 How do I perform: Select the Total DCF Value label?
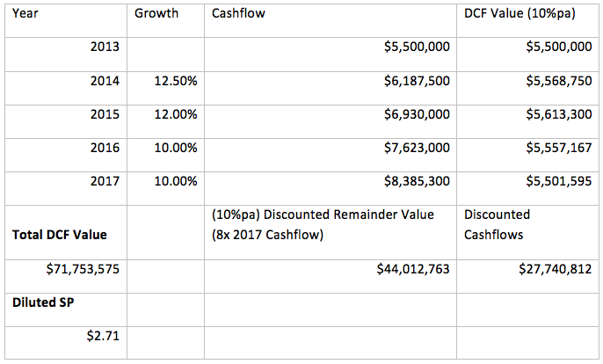pyautogui.click(x=55, y=235)
